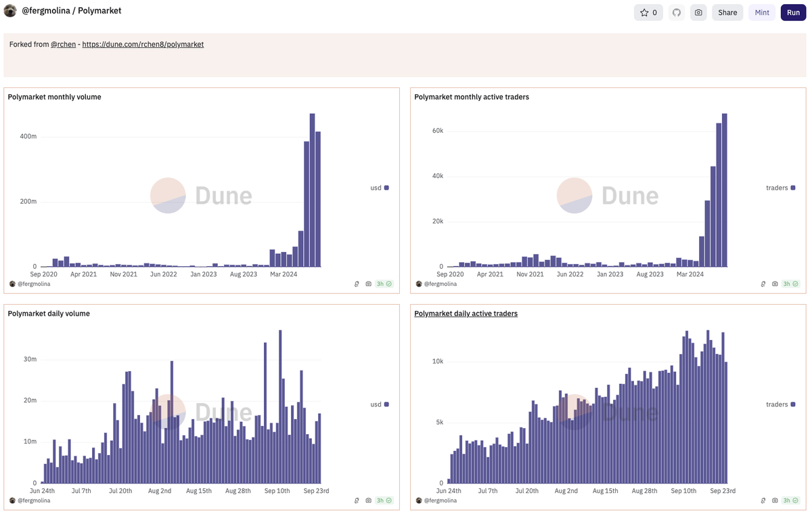Click the Aug 2023 label in monthly active traders

tap(650, 274)
